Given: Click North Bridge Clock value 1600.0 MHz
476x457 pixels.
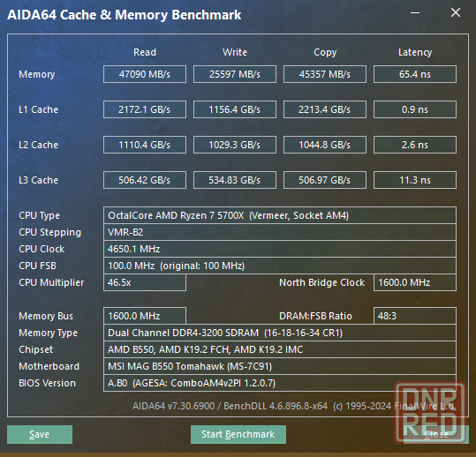Looking at the screenshot, I should pyautogui.click(x=415, y=282).
